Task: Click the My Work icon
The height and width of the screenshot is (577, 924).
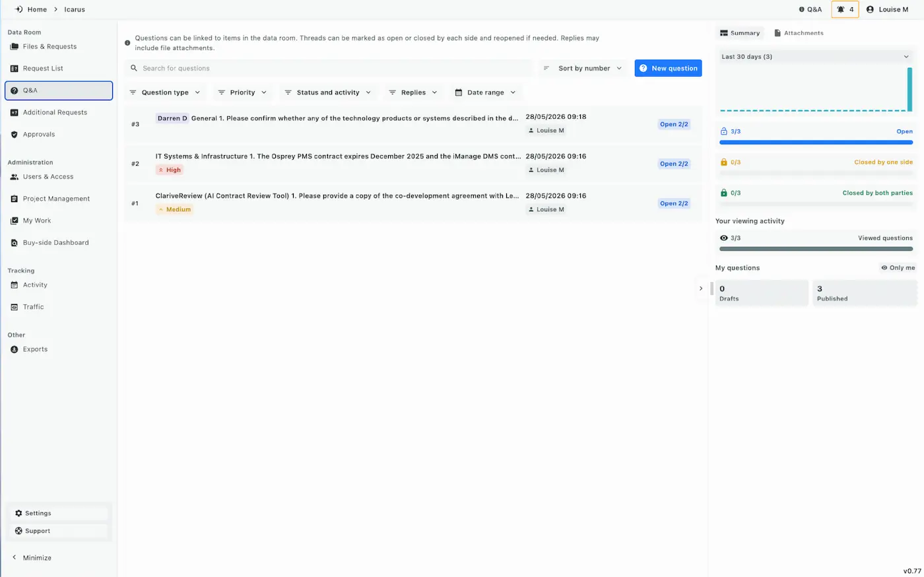Action: tap(15, 221)
